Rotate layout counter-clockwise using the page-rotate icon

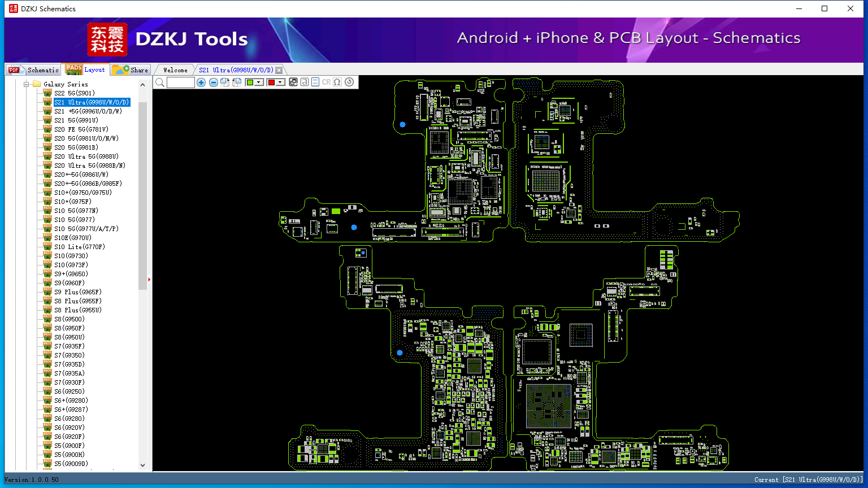(x=237, y=82)
